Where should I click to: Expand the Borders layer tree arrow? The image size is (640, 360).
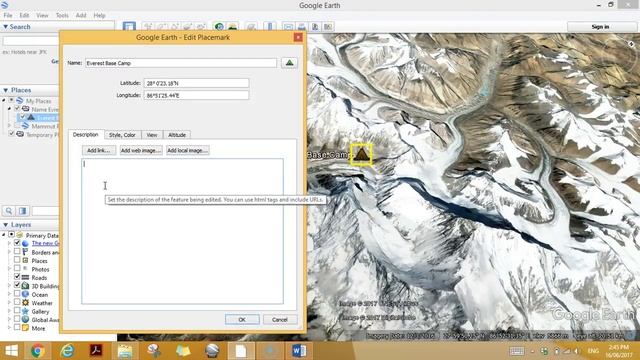[9, 252]
